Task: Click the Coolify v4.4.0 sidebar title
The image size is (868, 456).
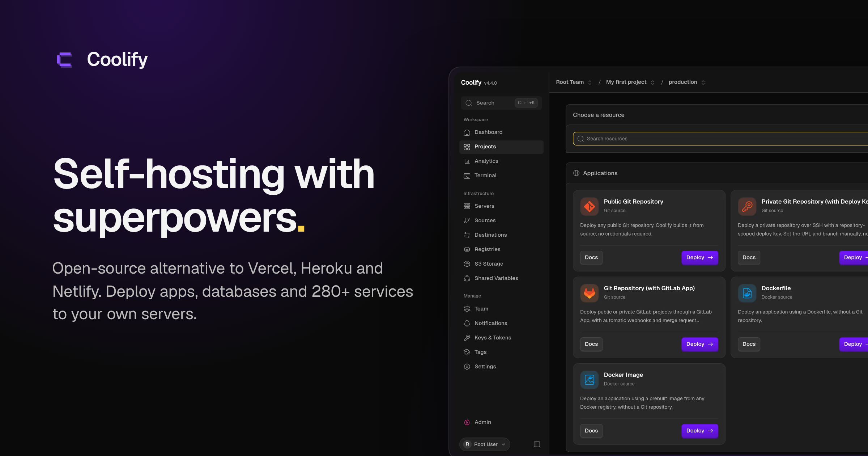Action: (x=479, y=83)
